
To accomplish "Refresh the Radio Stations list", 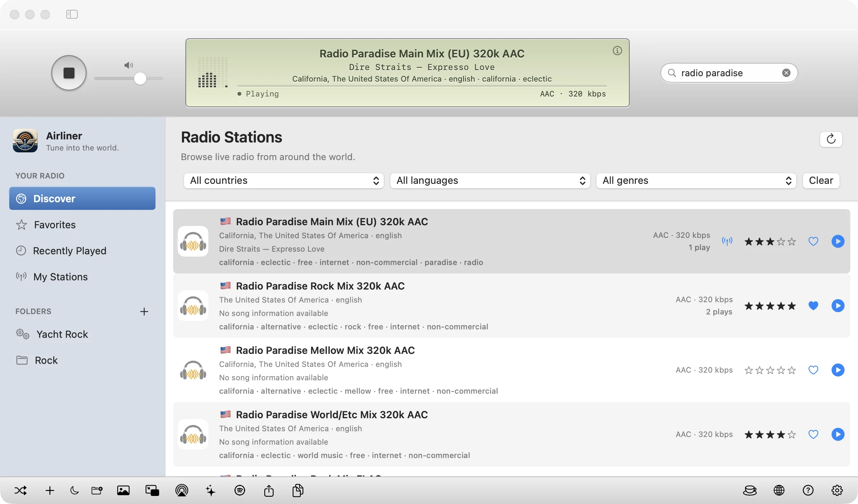I will [831, 139].
